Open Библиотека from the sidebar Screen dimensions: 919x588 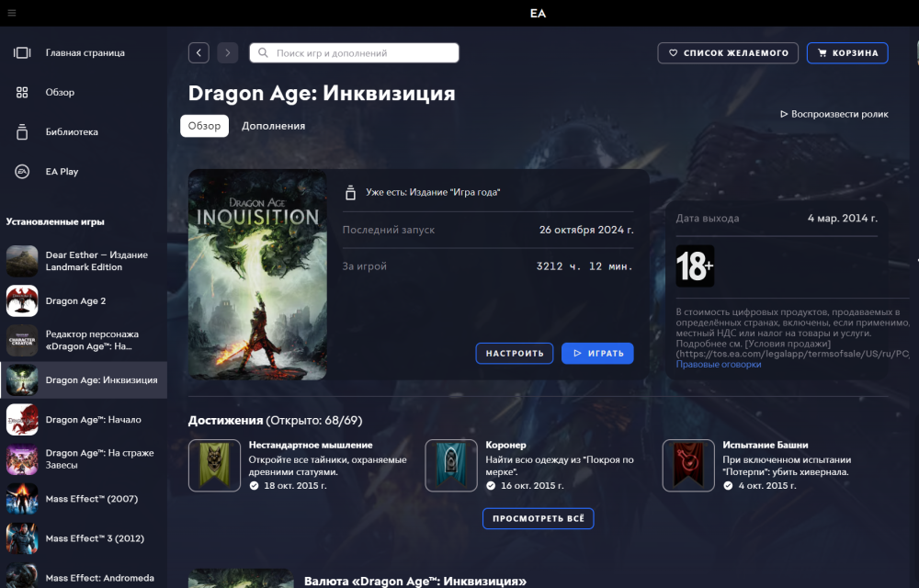click(x=72, y=132)
